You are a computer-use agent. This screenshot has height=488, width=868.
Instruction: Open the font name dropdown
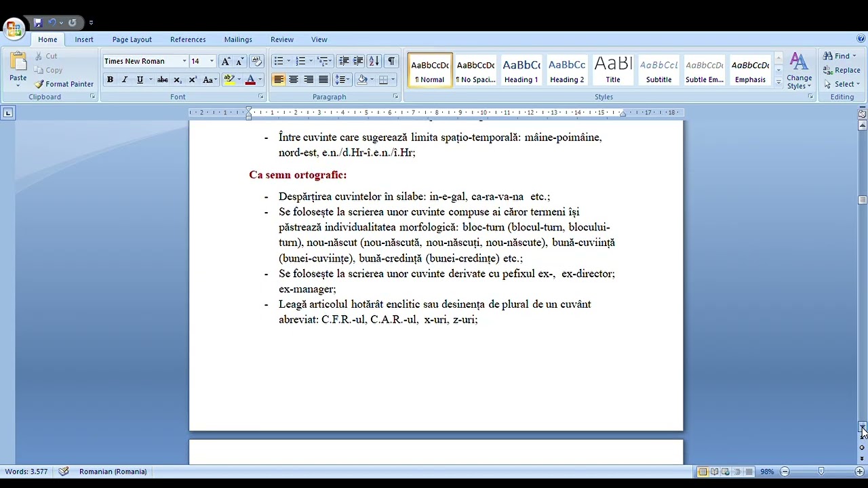pos(184,61)
